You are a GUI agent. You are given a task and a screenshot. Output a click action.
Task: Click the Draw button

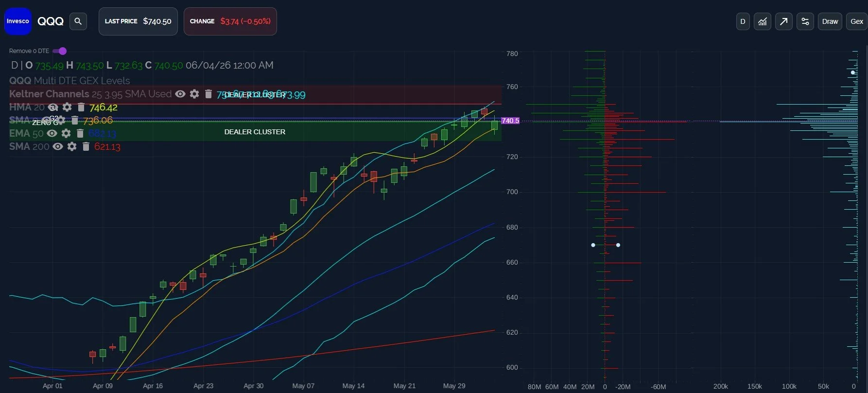[x=830, y=21]
